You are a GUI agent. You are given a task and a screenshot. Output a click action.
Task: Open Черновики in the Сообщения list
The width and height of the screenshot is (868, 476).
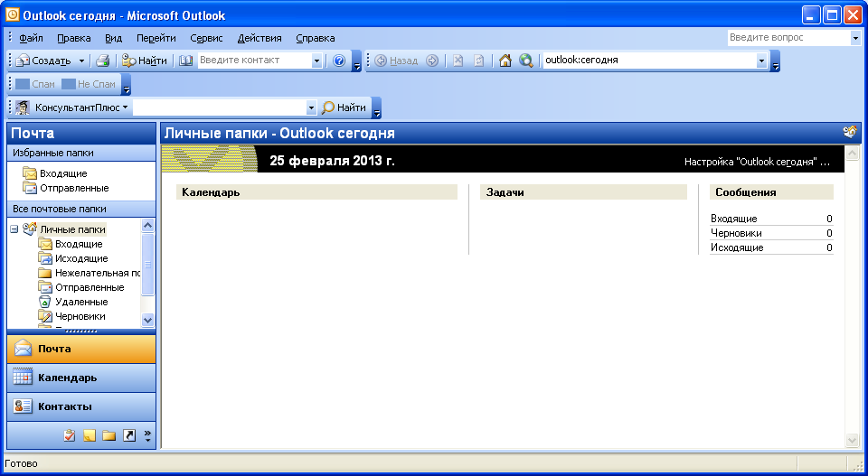[736, 233]
